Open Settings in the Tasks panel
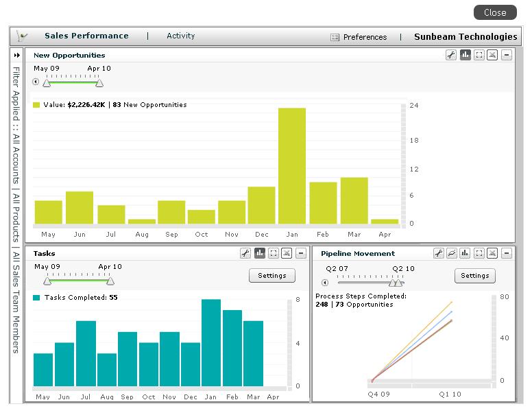The width and height of the screenshot is (532, 413). click(271, 276)
